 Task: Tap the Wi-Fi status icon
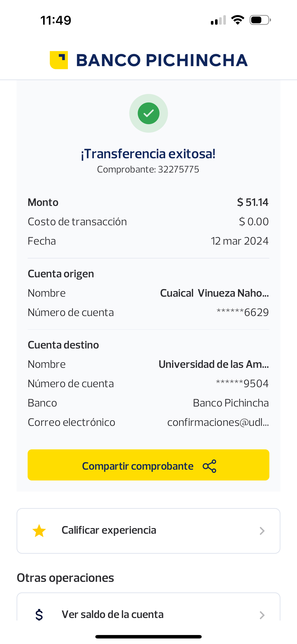pyautogui.click(x=238, y=20)
